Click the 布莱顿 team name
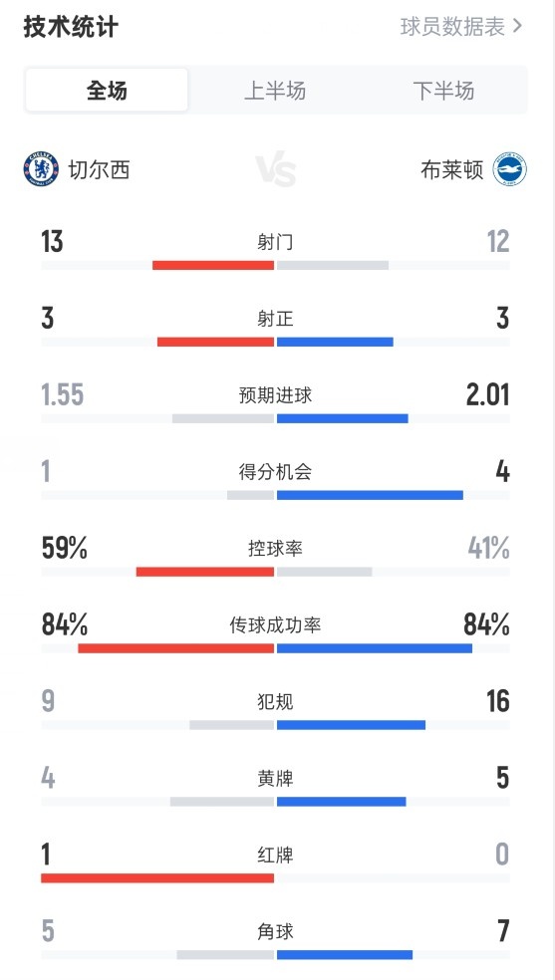The width and height of the screenshot is (555, 980). 452,169
